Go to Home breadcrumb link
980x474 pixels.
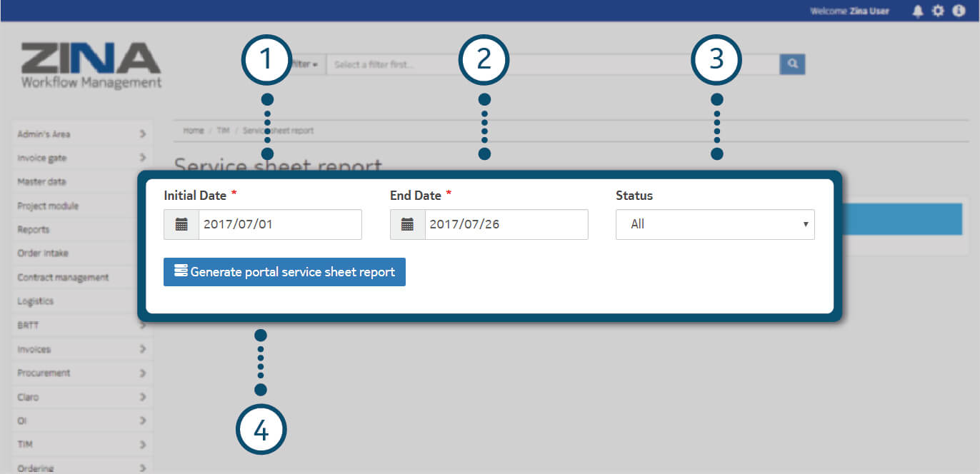[193, 131]
